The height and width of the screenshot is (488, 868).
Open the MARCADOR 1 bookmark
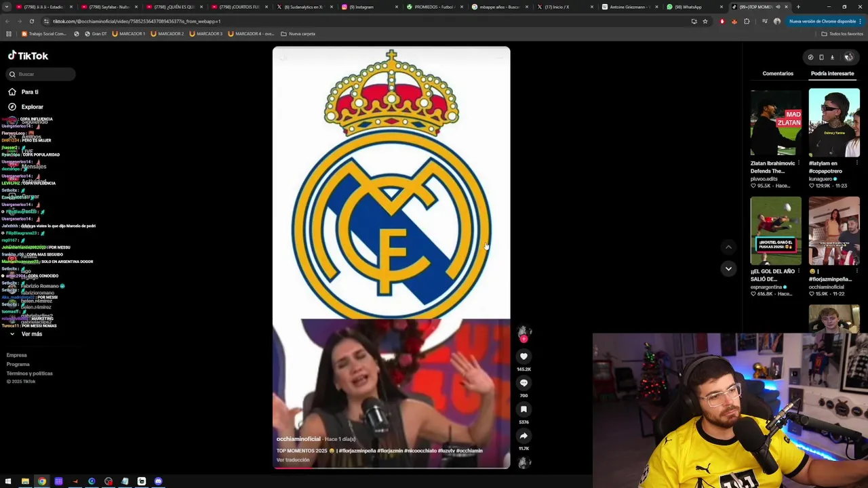(129, 33)
